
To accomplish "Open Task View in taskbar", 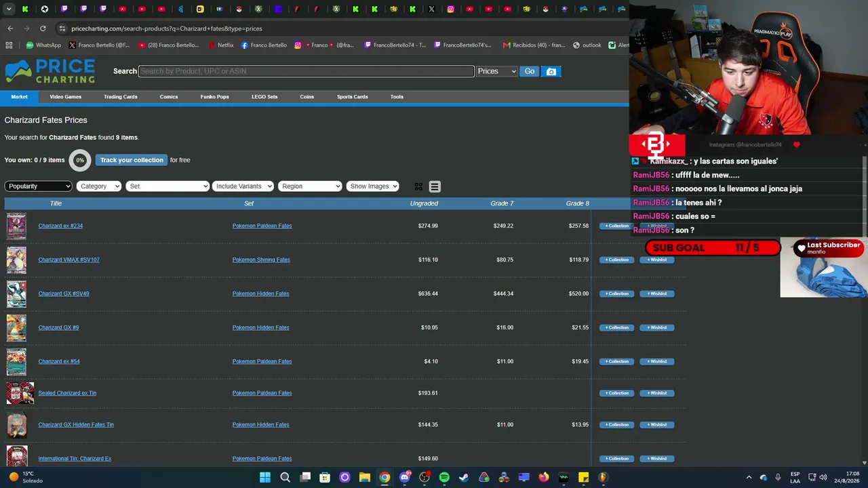I will (305, 477).
